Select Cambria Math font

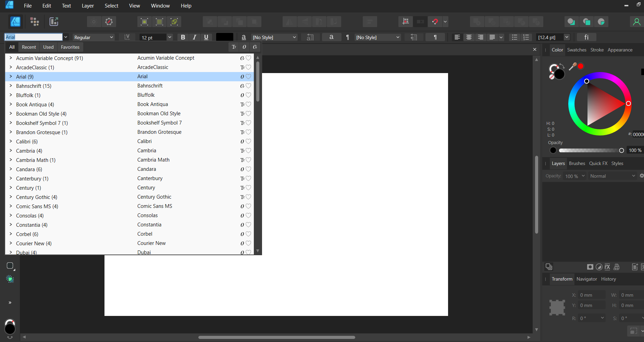pyautogui.click(x=129, y=160)
